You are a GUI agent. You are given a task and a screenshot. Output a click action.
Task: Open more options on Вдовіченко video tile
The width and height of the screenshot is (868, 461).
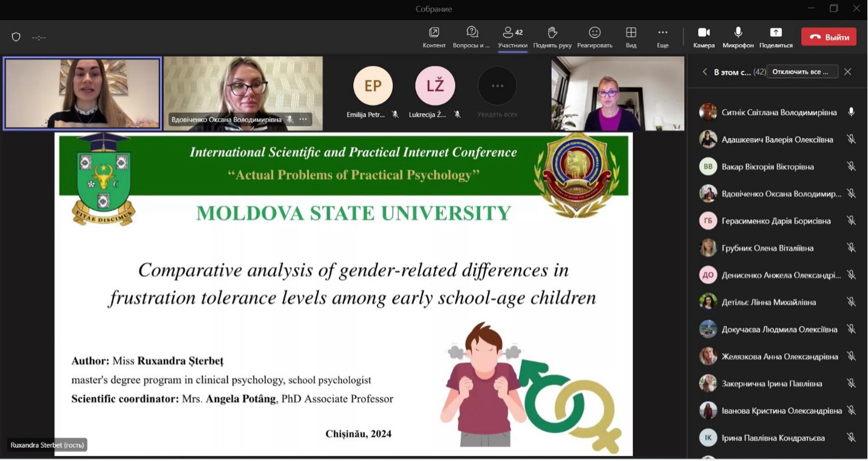[x=303, y=119]
